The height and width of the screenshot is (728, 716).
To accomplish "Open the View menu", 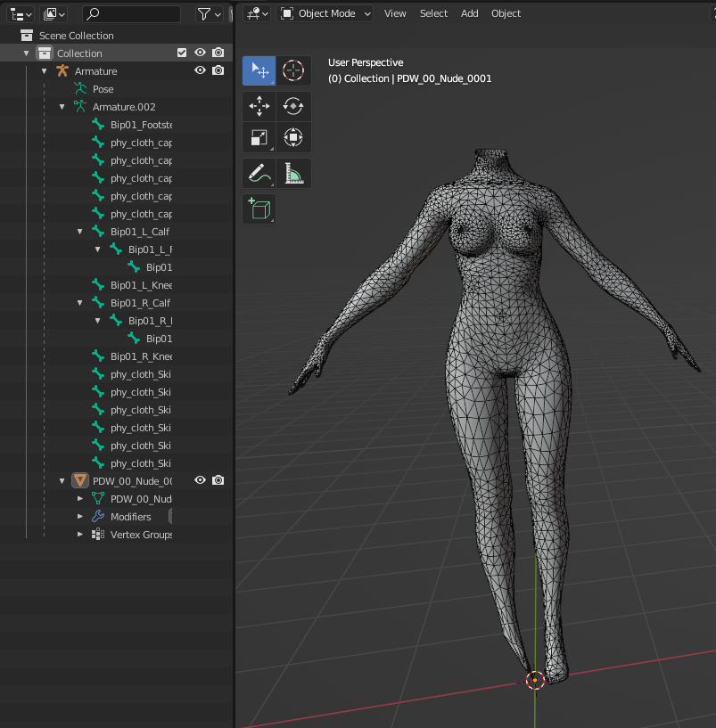I will 395,13.
